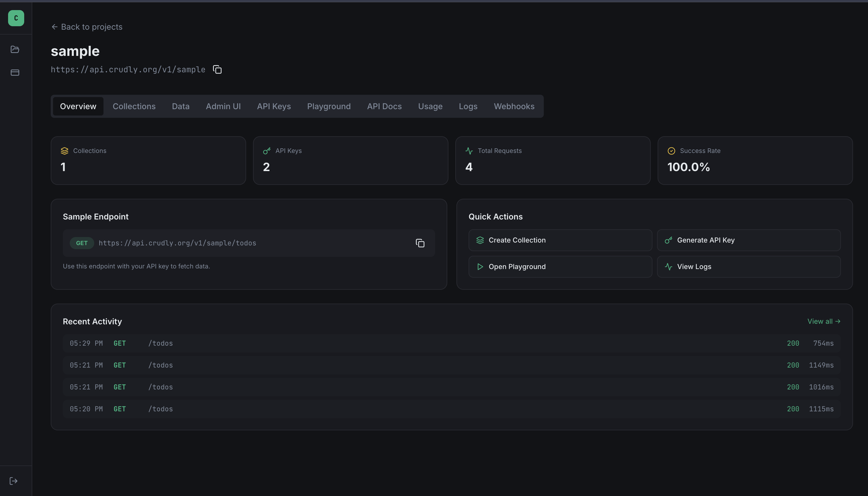Click the Success Rate check icon
Image resolution: width=868 pixels, height=496 pixels.
point(671,151)
